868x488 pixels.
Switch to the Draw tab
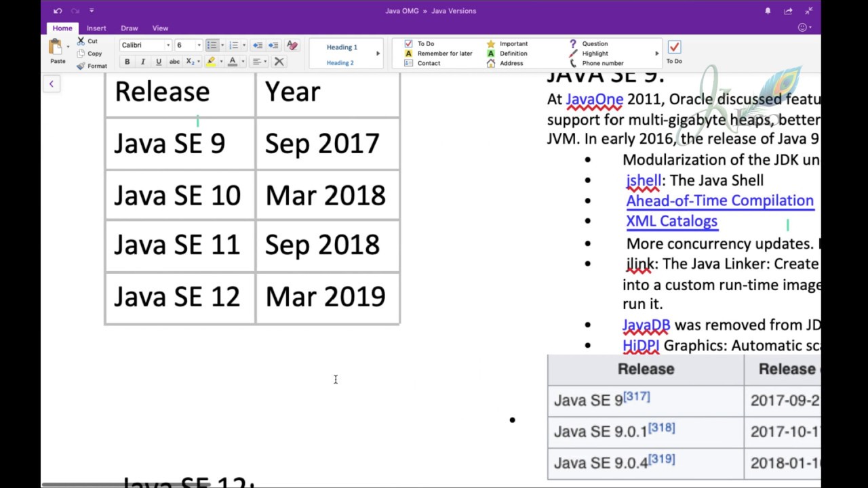point(130,28)
